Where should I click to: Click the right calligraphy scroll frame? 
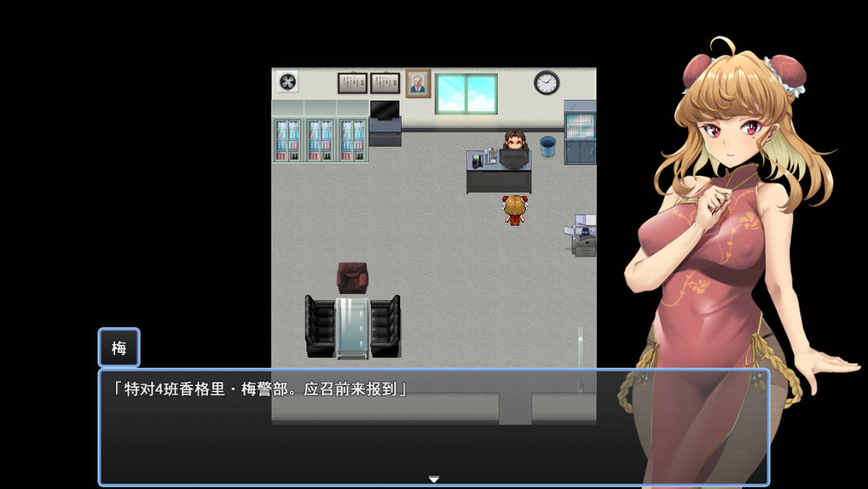[x=385, y=81]
